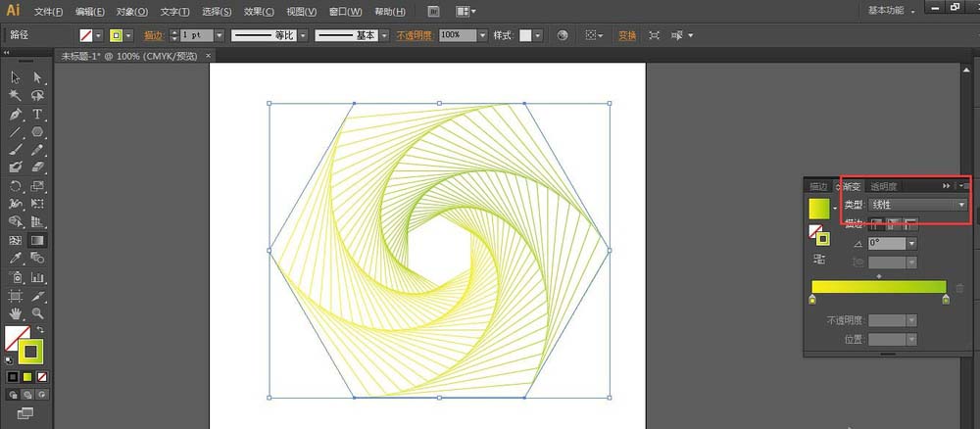Select the Mesh tool
This screenshot has height=429, width=980.
click(x=16, y=240)
